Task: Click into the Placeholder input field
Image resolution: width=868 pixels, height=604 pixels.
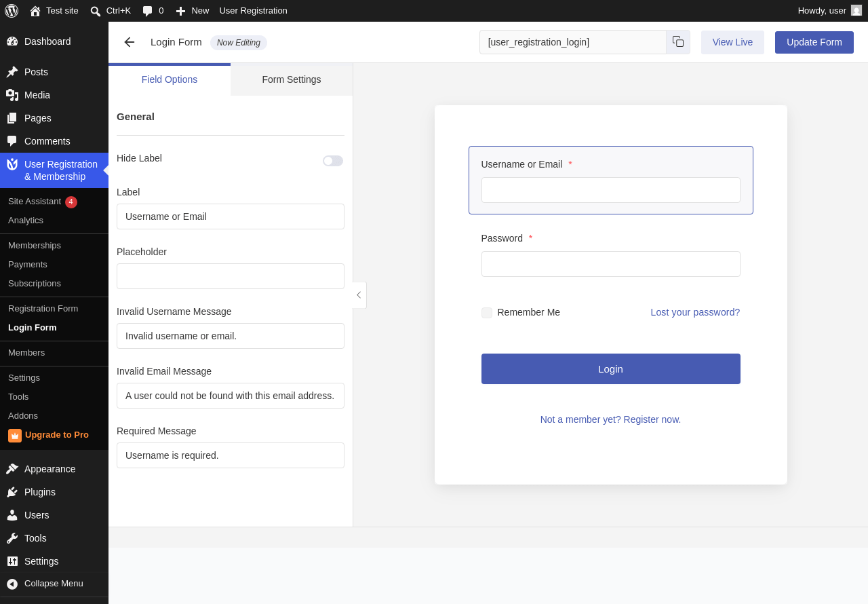Action: click(231, 276)
